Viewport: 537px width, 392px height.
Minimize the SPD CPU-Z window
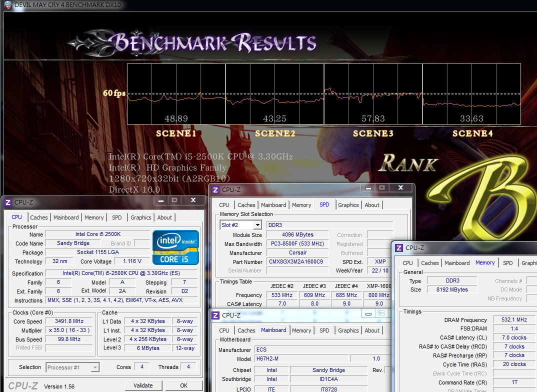(x=368, y=187)
